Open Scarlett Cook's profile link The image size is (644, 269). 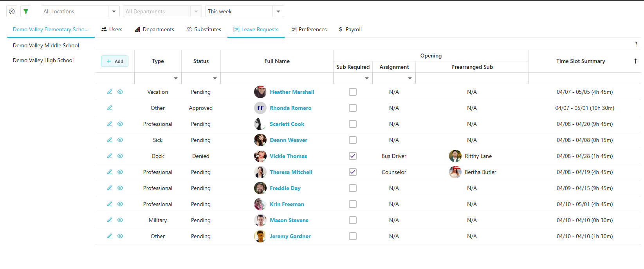click(287, 124)
